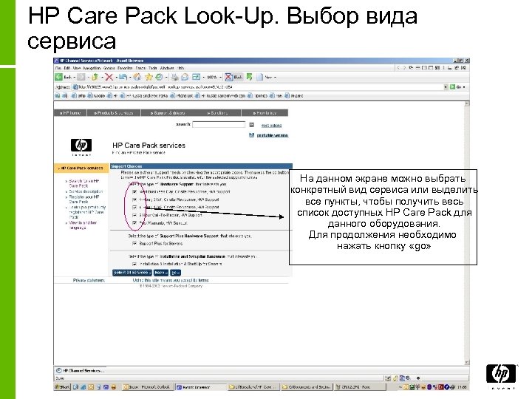Click the Products & services navigation tab

tap(114, 113)
